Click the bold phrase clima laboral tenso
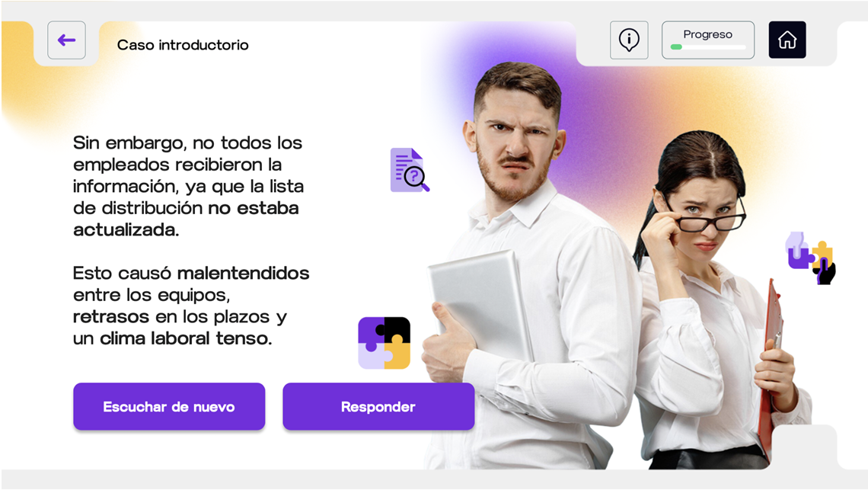Viewport: 868px width, 490px height. point(186,338)
